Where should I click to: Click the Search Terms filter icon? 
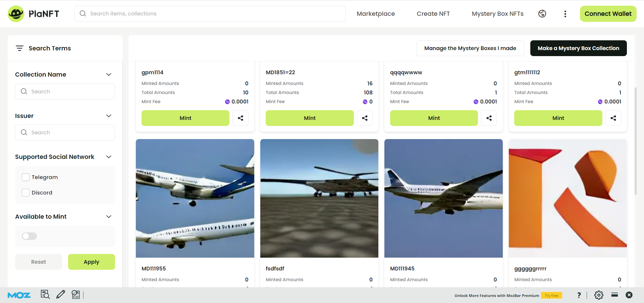click(x=19, y=48)
